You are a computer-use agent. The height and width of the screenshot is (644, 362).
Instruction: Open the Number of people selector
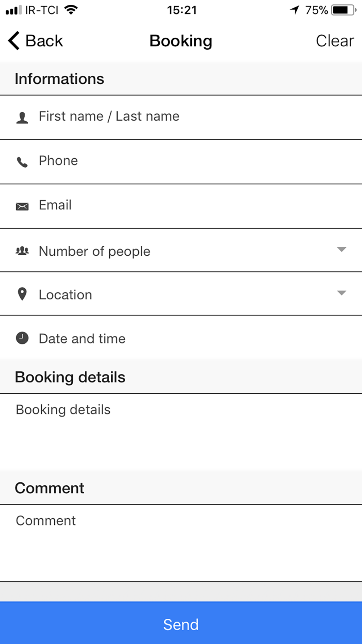pyautogui.click(x=181, y=250)
